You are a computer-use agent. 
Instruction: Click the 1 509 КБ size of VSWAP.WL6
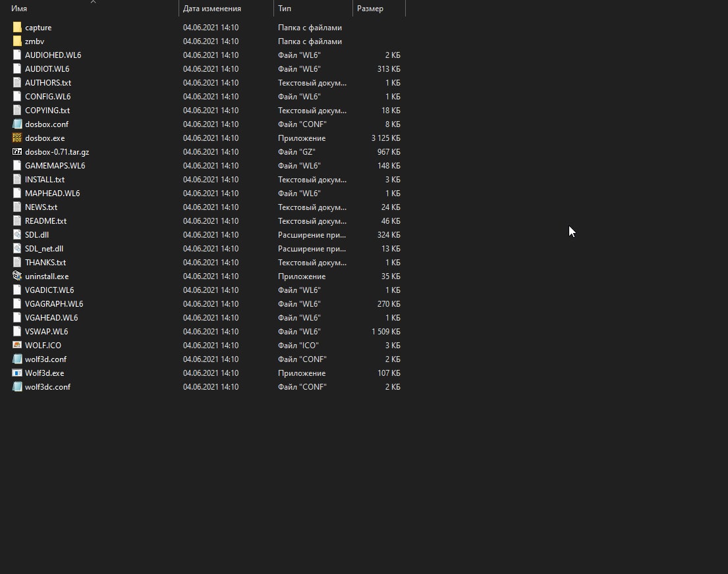(x=386, y=331)
